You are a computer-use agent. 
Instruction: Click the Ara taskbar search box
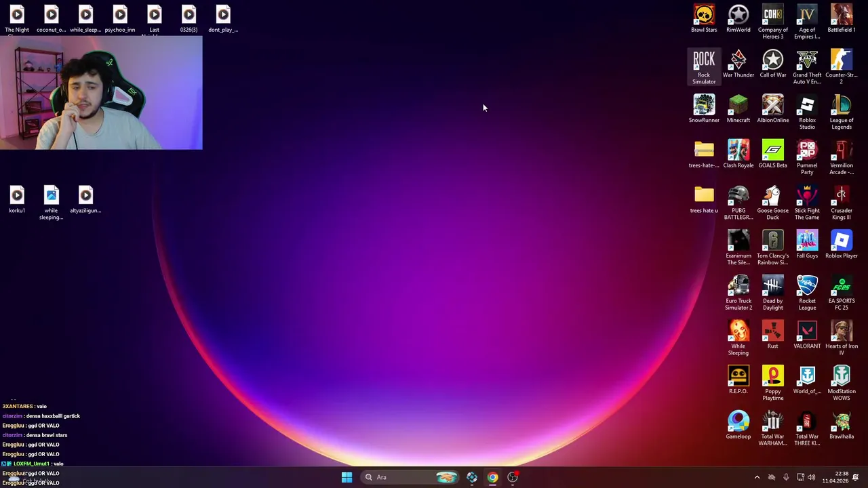coord(410,477)
